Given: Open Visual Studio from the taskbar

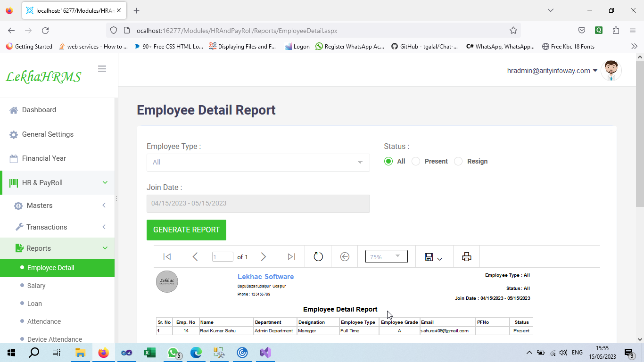Looking at the screenshot, I should tap(265, 353).
